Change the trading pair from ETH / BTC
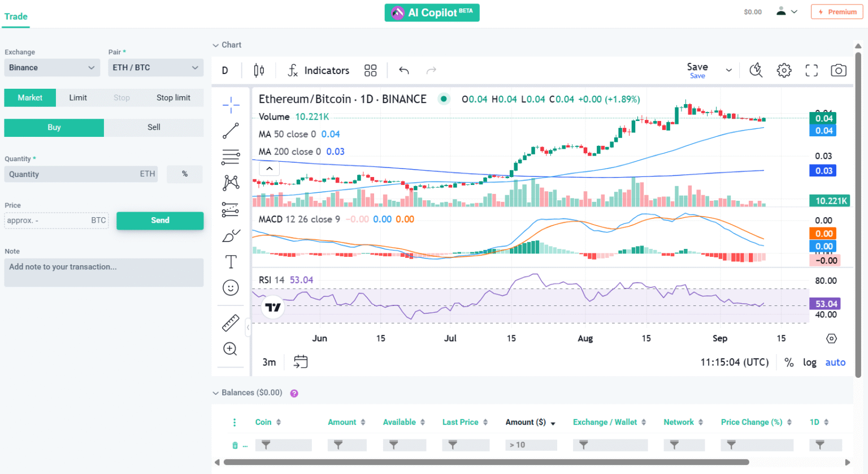 point(155,67)
